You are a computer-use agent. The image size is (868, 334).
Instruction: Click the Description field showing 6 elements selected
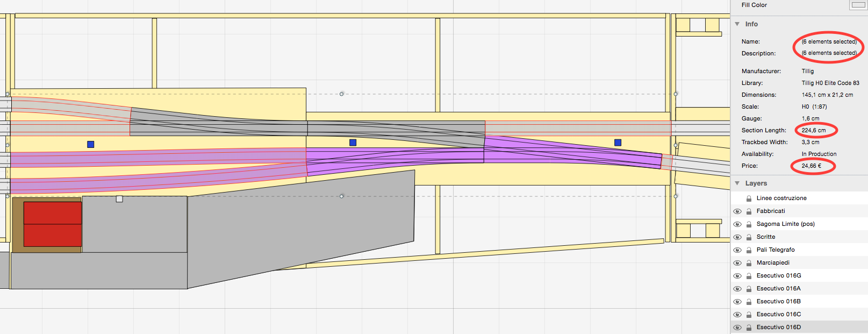click(x=829, y=53)
